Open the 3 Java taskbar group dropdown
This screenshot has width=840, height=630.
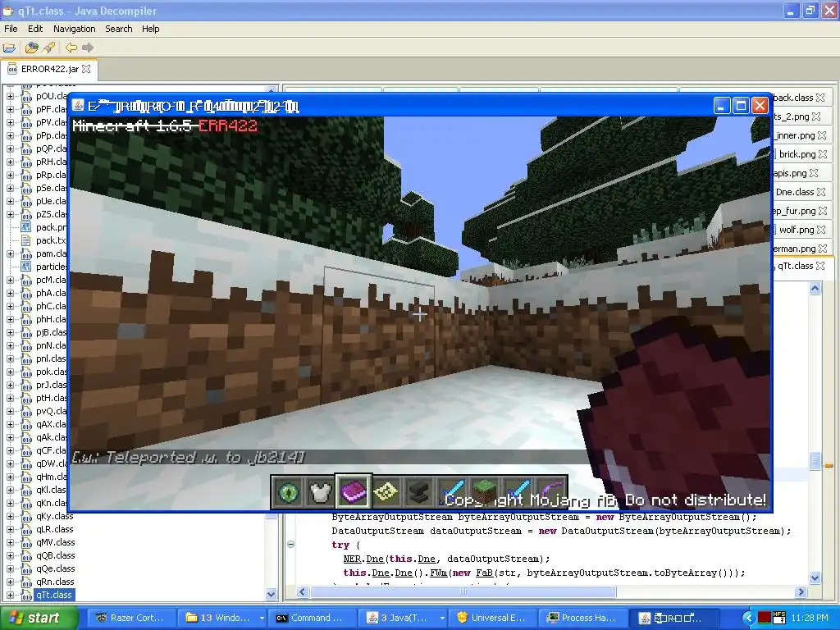[442, 618]
